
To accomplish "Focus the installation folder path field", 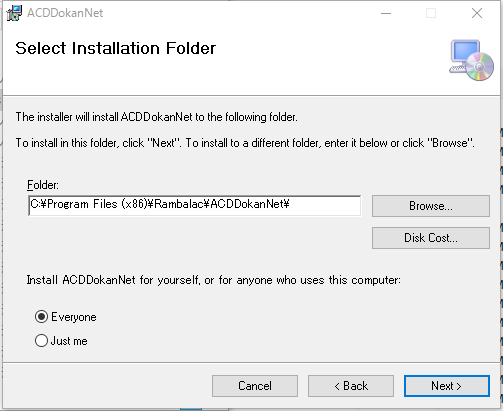I will pos(195,206).
